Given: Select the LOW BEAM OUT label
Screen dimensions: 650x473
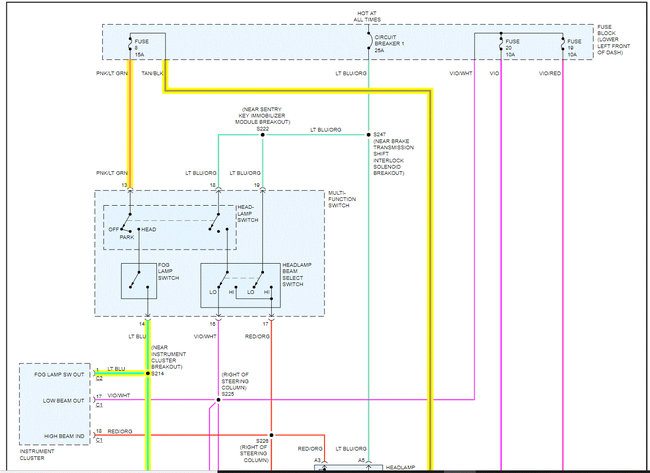Looking at the screenshot, I should point(63,401).
